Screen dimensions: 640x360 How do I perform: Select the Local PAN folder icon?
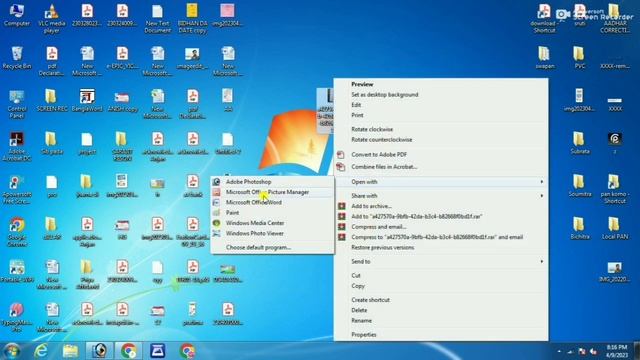click(615, 228)
